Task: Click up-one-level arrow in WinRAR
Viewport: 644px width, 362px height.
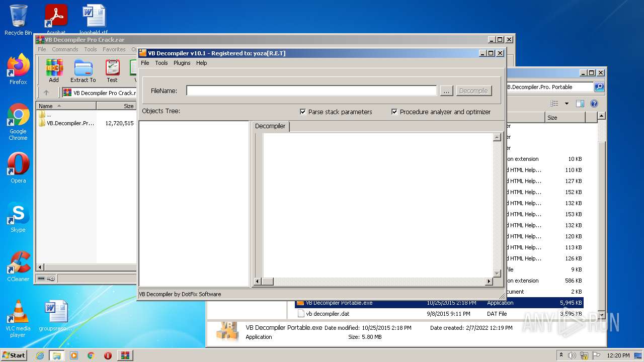Action: (x=46, y=93)
